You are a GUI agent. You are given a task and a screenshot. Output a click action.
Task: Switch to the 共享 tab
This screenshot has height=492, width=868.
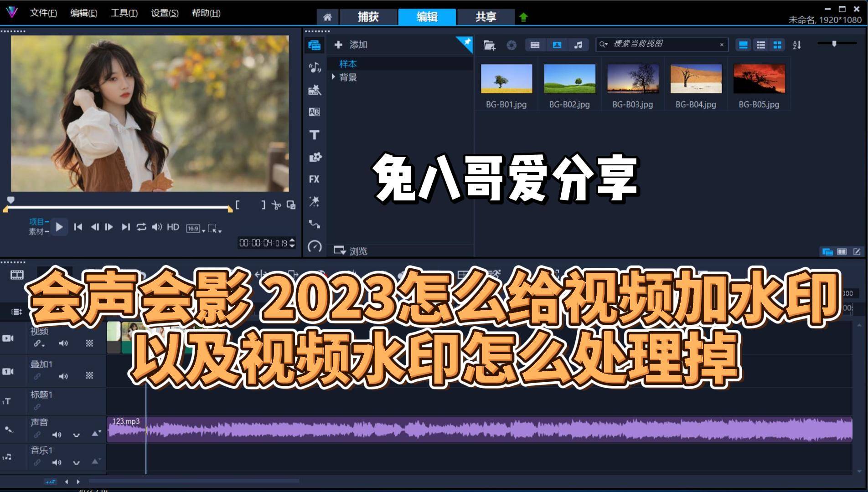point(486,17)
